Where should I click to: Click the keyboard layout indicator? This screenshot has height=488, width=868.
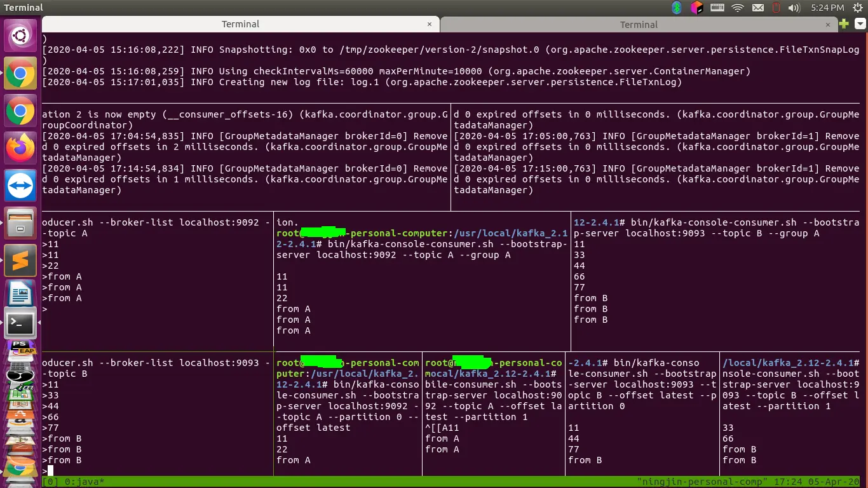[717, 8]
